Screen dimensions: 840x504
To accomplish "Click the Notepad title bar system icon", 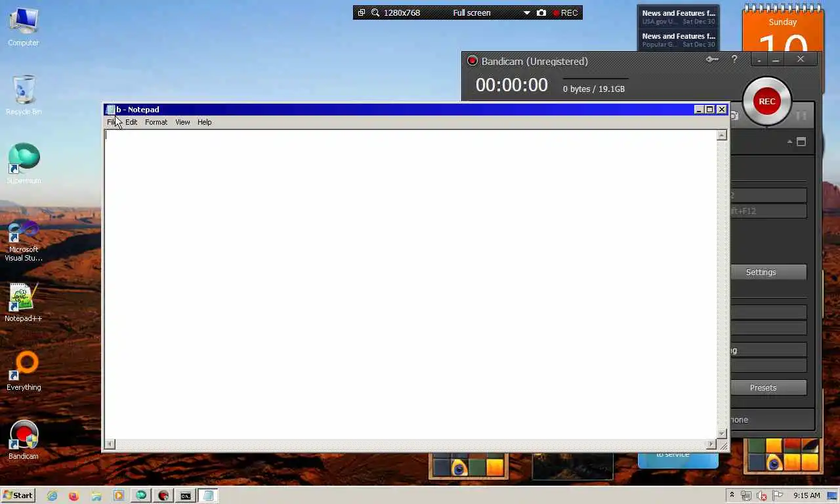I will coord(110,110).
